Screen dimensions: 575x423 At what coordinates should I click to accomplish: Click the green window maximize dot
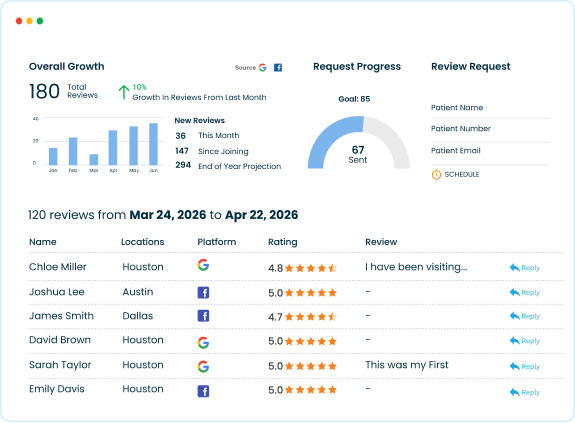[x=40, y=21]
